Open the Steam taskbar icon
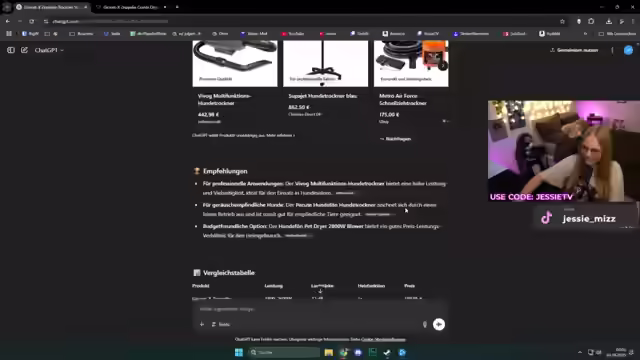Screen dimensions: 640x360 387,352
